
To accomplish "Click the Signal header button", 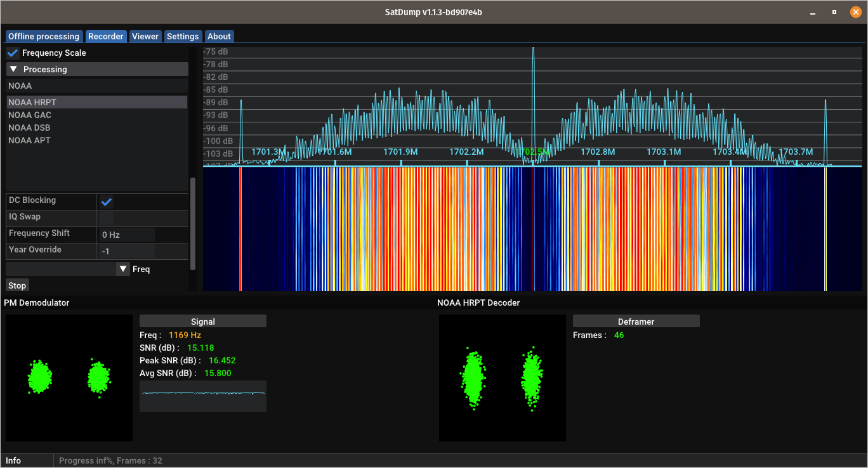I will coord(203,322).
